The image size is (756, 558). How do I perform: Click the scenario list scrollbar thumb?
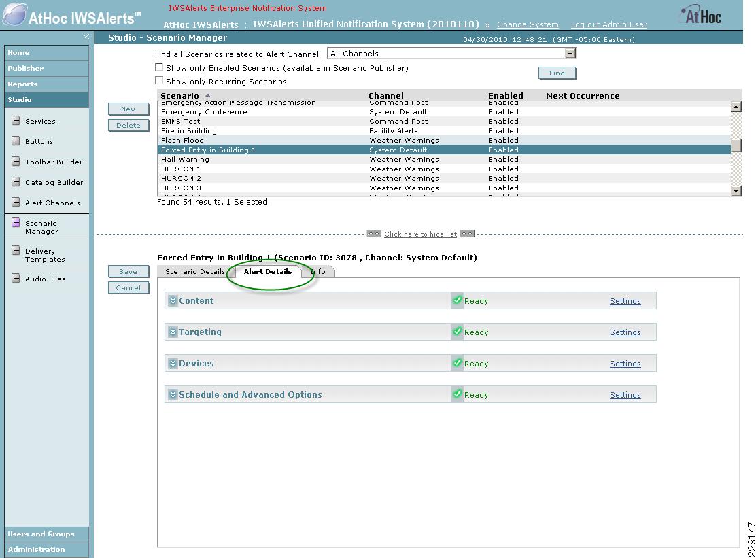736,145
